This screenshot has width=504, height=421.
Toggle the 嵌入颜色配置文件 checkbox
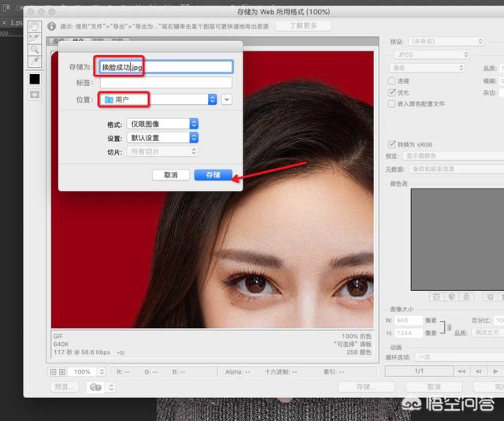[x=392, y=104]
